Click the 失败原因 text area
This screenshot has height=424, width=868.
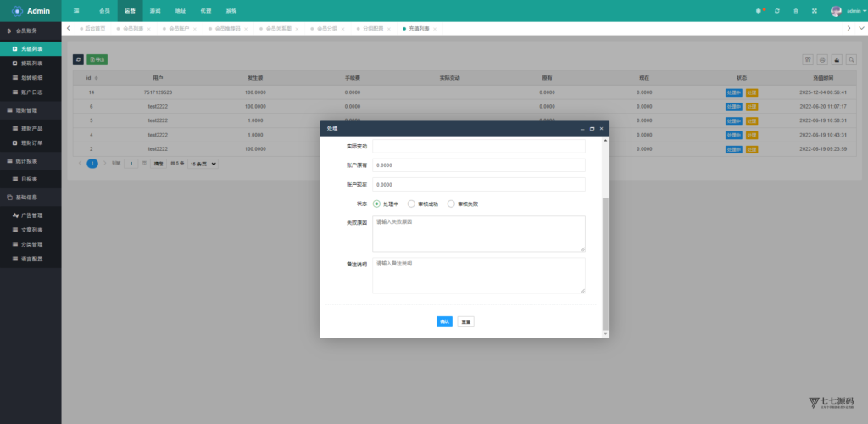(x=478, y=233)
